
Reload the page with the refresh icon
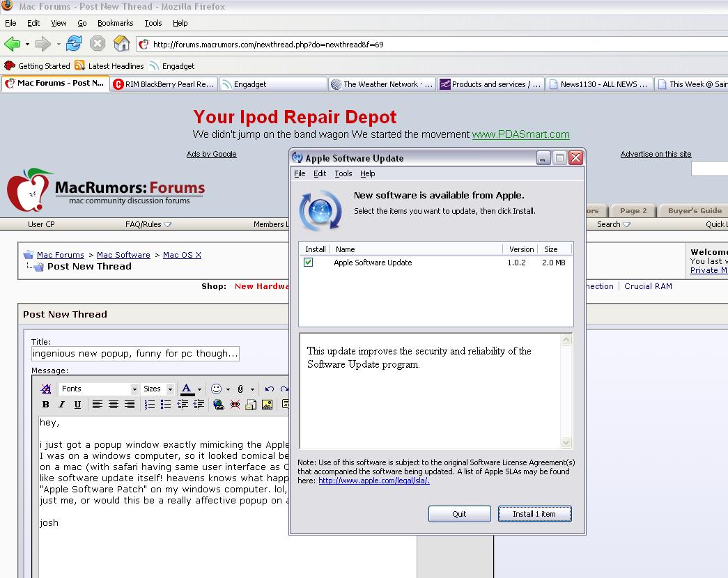pyautogui.click(x=74, y=44)
